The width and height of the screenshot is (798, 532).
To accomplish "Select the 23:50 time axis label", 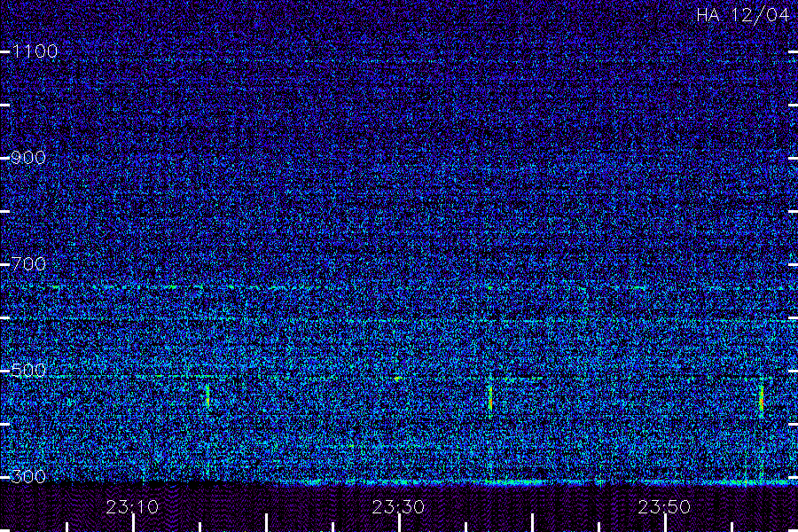I will click(665, 507).
